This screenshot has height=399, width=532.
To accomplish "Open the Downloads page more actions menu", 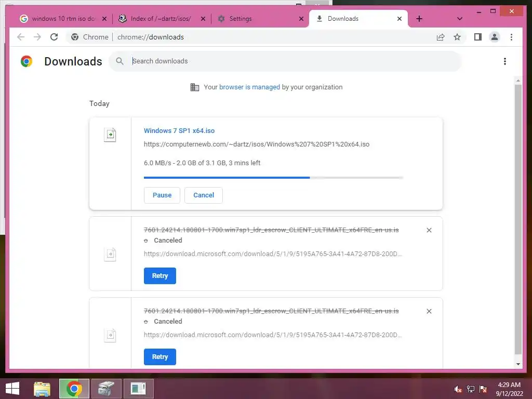I will pyautogui.click(x=505, y=61).
